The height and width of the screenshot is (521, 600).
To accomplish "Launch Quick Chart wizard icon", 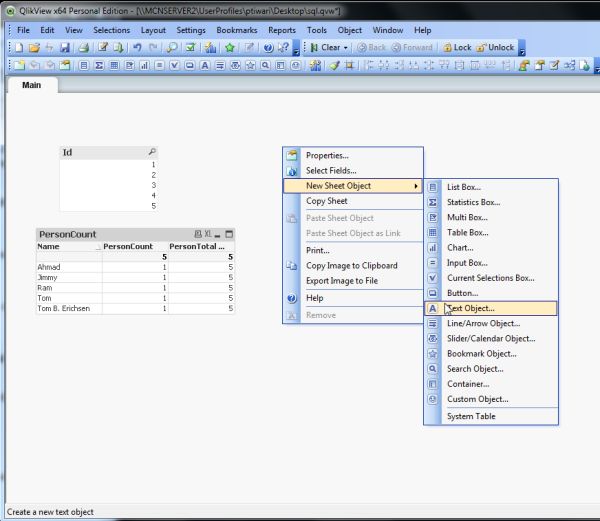I will pyautogui.click(x=210, y=47).
